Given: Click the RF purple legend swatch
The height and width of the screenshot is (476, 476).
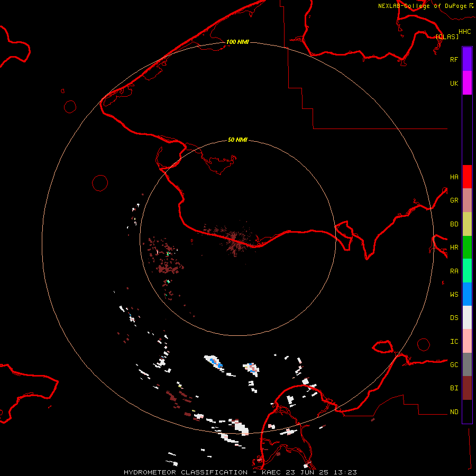Looking at the screenshot, I should pos(467,59).
